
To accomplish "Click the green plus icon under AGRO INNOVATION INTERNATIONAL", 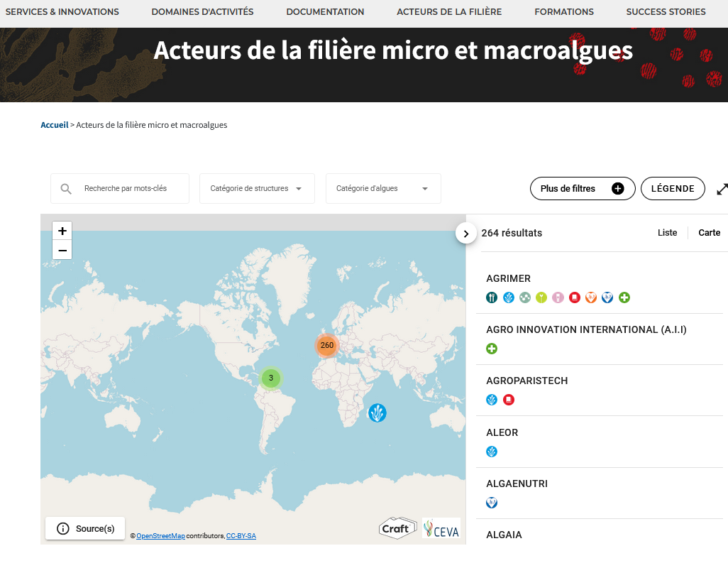I will point(492,349).
